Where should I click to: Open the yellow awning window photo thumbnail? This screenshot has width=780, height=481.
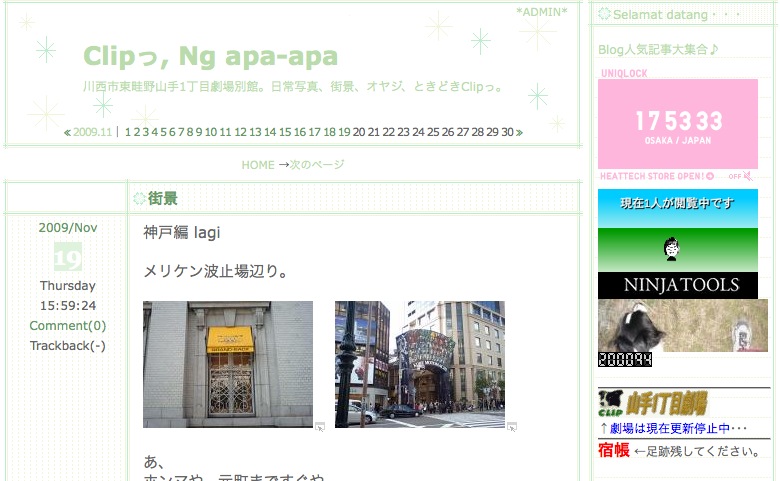tap(228, 364)
